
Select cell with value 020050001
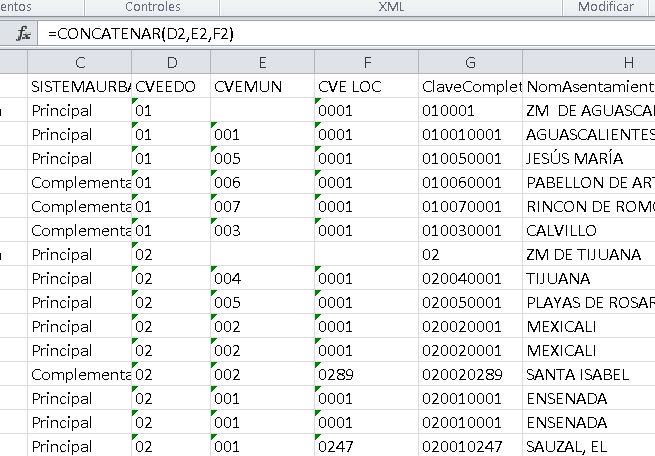pos(470,302)
